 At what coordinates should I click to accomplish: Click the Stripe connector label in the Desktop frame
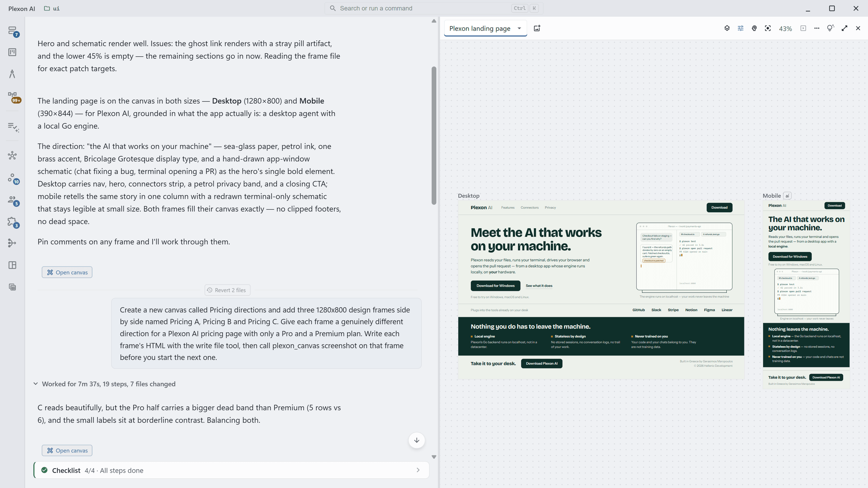click(673, 310)
